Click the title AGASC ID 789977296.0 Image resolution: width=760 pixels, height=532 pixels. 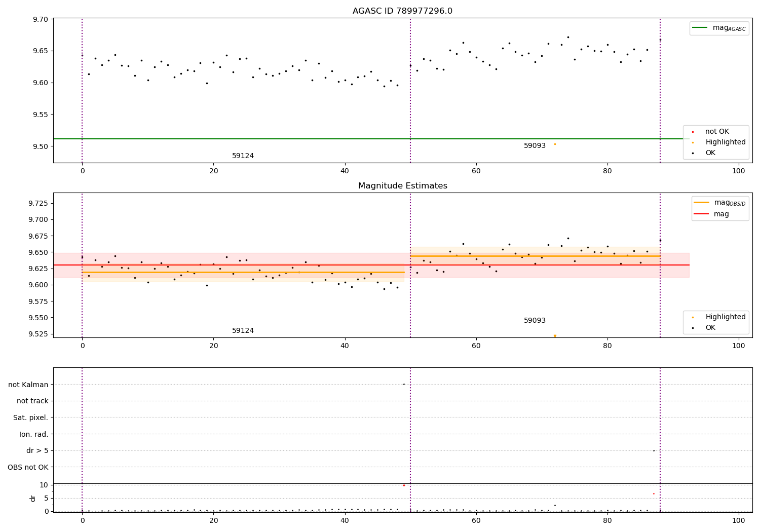pyautogui.click(x=402, y=11)
